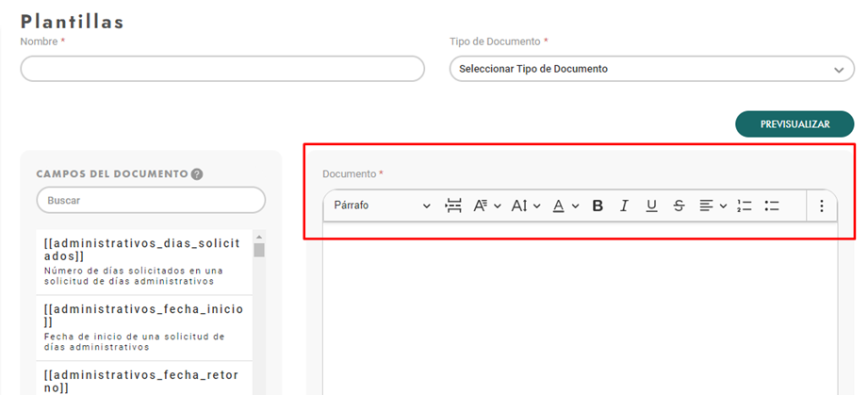Insert a page break in the editor toolbar
The image size is (868, 395).
tap(453, 206)
